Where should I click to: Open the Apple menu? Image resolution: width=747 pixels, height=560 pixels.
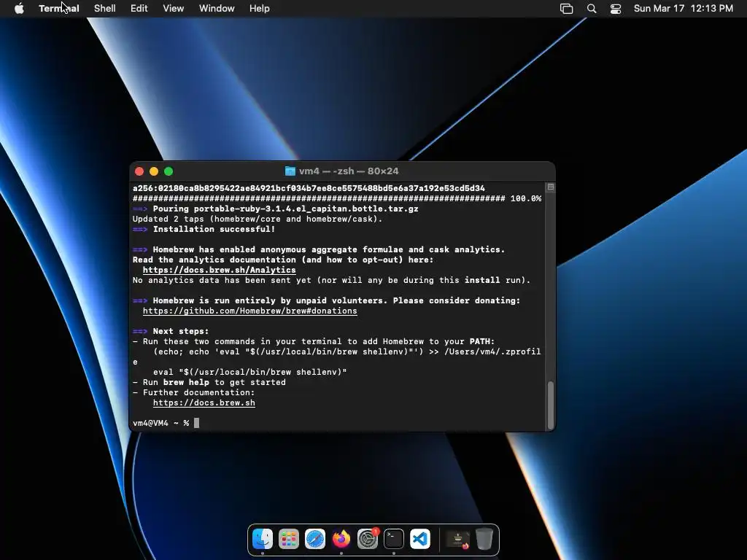click(x=19, y=9)
